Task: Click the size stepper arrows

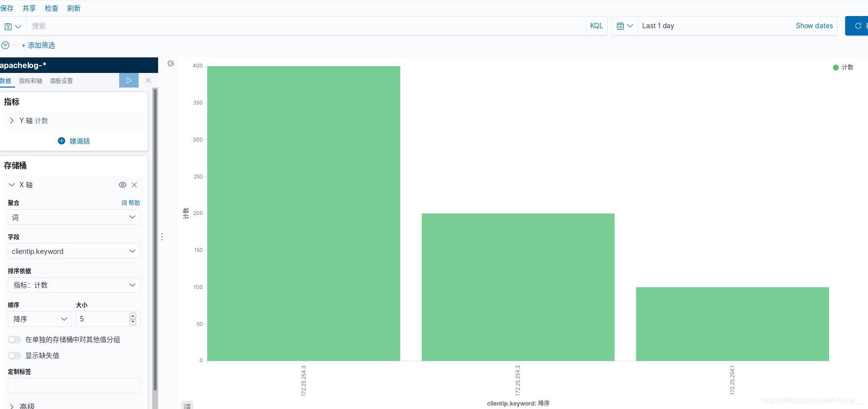Action: point(133,319)
